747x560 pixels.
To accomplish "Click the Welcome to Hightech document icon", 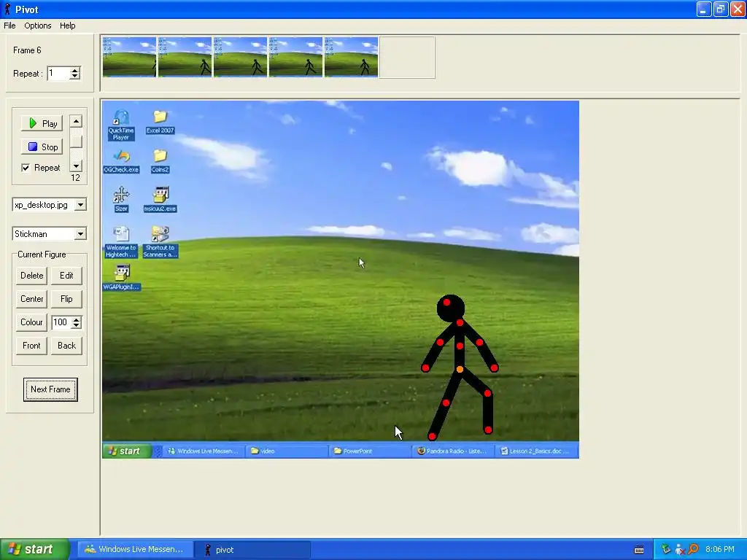I will [x=121, y=242].
